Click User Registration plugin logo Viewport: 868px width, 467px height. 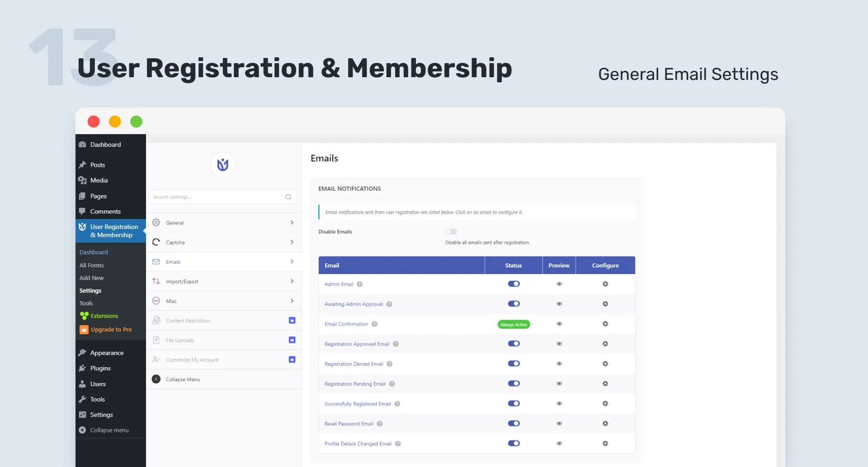pos(222,165)
